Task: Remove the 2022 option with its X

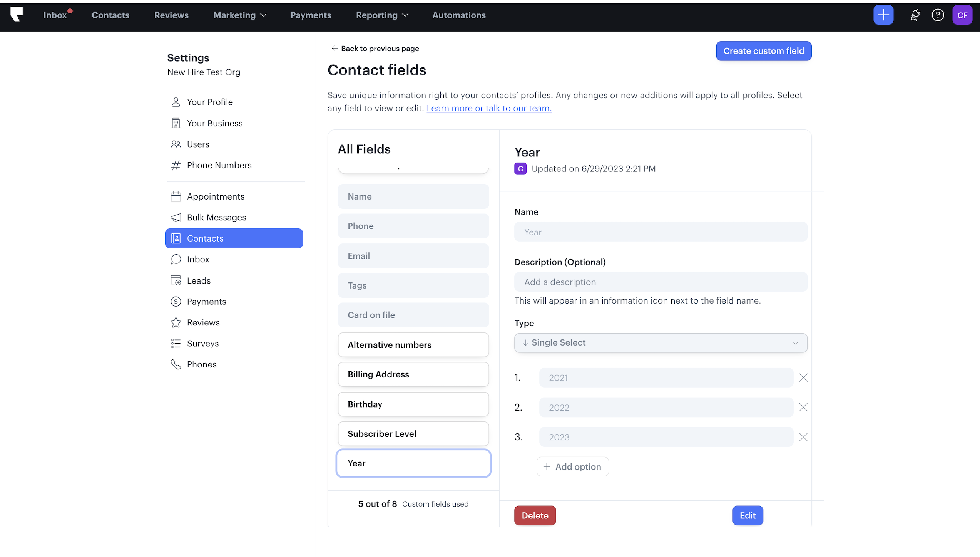Action: click(803, 407)
